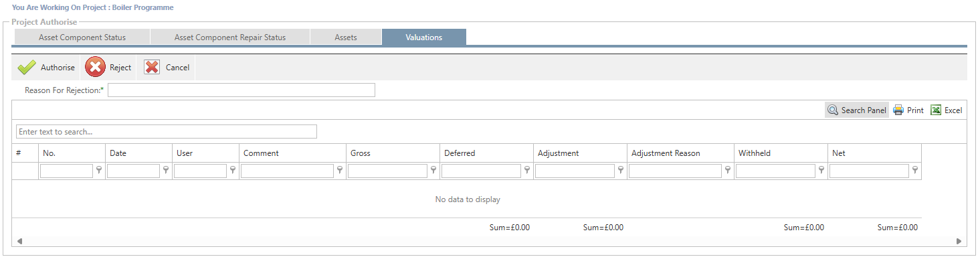Click the 'Enter text to search' box
The image size is (980, 259).
(167, 131)
